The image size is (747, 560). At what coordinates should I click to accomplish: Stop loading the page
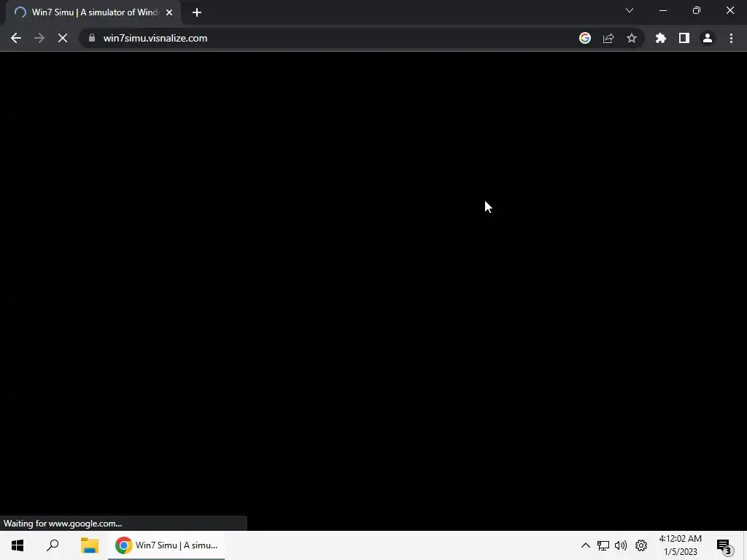pos(63,38)
